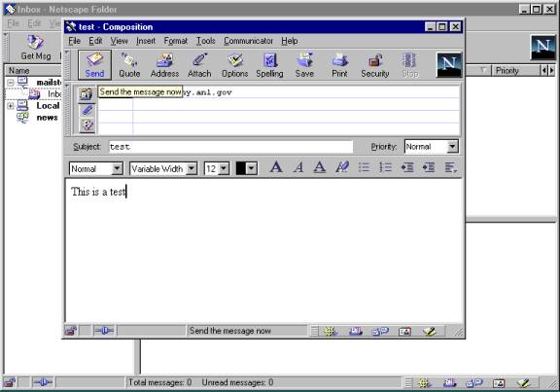Print the composed message
This screenshot has width=560, height=392.
point(339,65)
